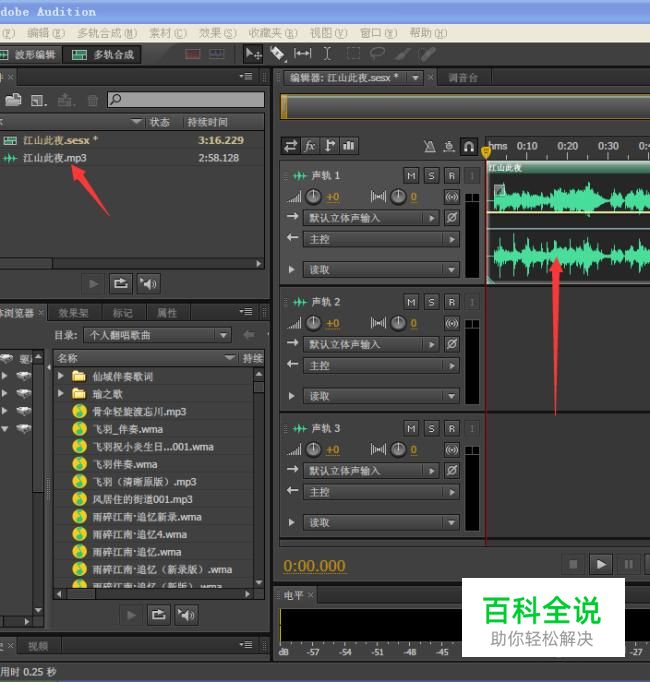Click the files panel search field
The height and width of the screenshot is (682, 650).
(x=186, y=100)
